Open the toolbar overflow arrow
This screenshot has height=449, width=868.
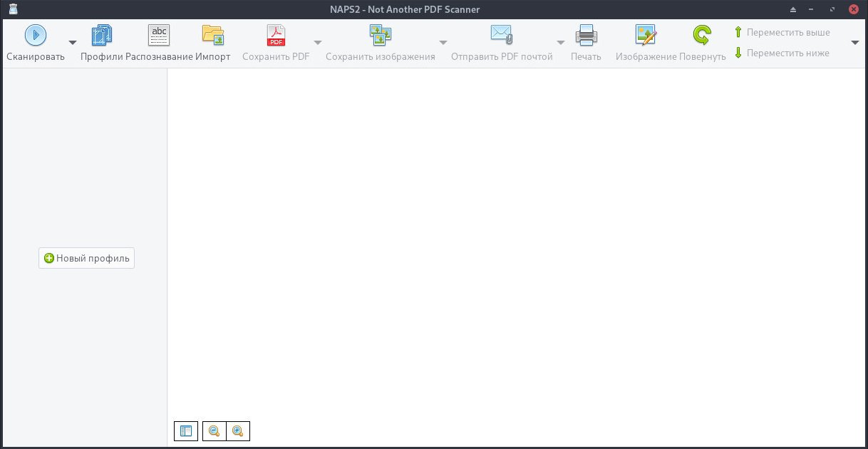(x=855, y=43)
